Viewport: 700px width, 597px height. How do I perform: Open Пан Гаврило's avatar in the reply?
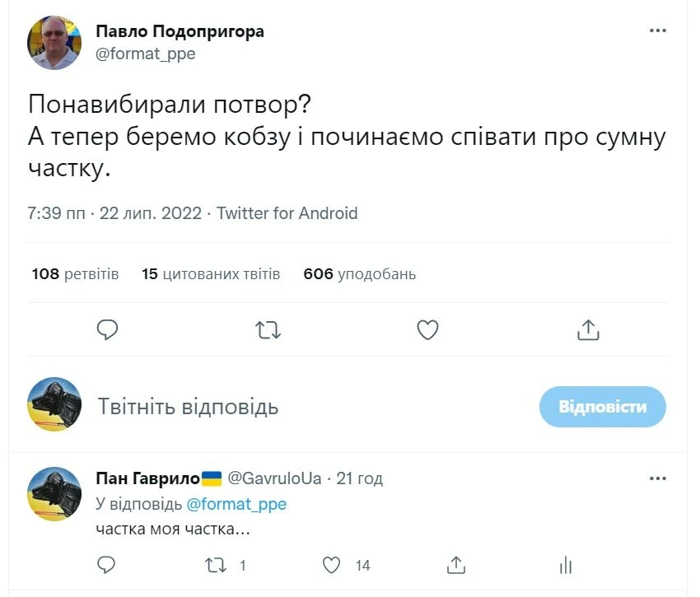54,494
